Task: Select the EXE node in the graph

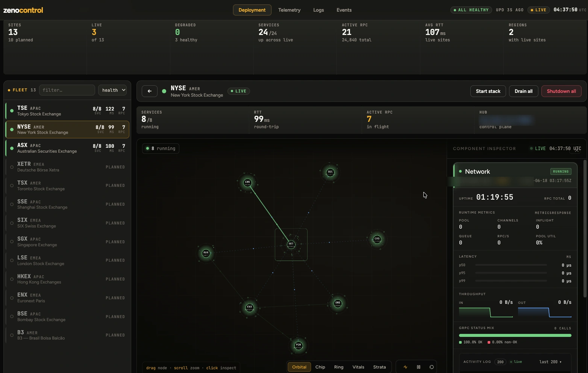Action: pos(250,307)
